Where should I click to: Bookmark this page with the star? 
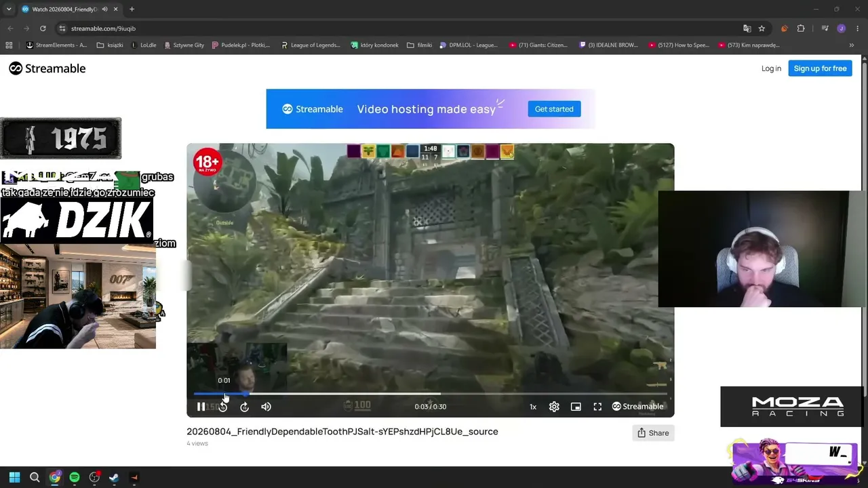762,28
